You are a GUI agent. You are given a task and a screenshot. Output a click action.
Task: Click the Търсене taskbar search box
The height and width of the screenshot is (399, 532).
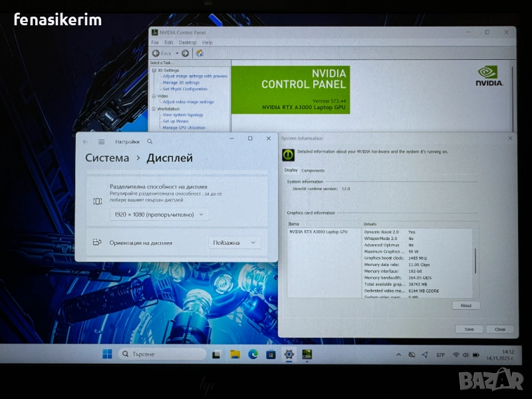[x=163, y=354]
